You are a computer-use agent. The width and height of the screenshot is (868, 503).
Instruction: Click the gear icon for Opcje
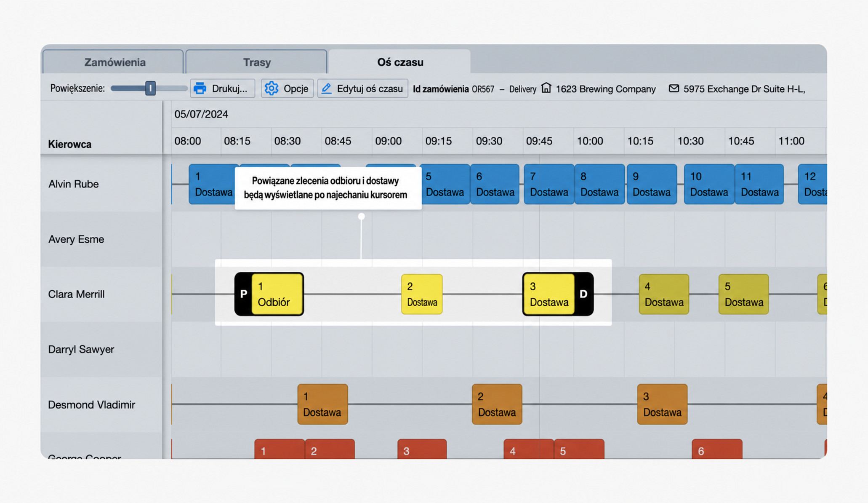[272, 88]
